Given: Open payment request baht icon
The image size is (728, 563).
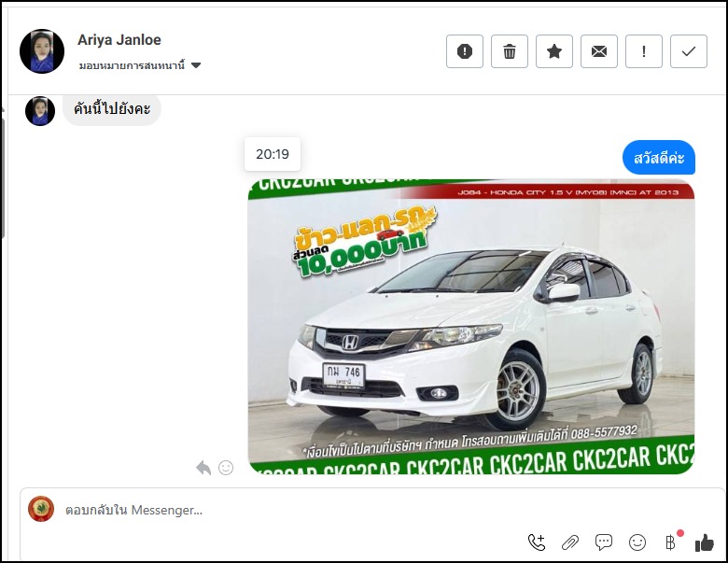Looking at the screenshot, I should point(670,542).
